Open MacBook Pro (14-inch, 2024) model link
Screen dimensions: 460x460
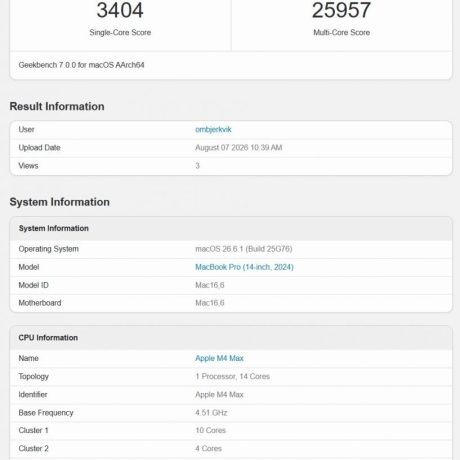(244, 267)
